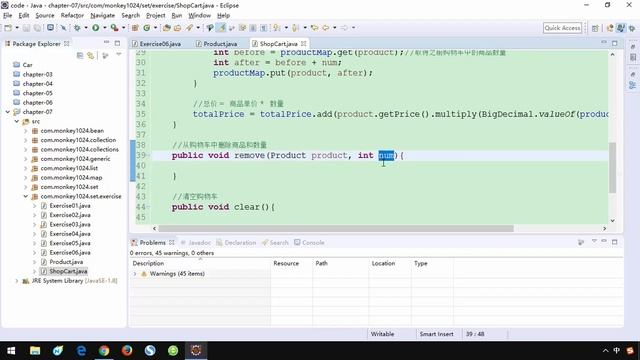Maximize the editor area
Screen dimensions: 640x360
coord(615,43)
